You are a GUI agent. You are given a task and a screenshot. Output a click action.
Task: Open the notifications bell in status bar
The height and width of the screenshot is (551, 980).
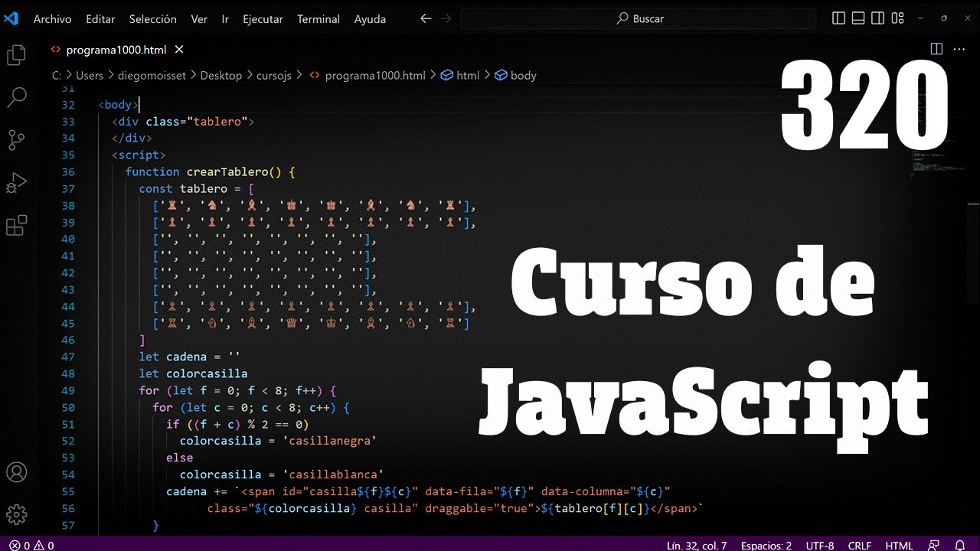pyautogui.click(x=960, y=546)
